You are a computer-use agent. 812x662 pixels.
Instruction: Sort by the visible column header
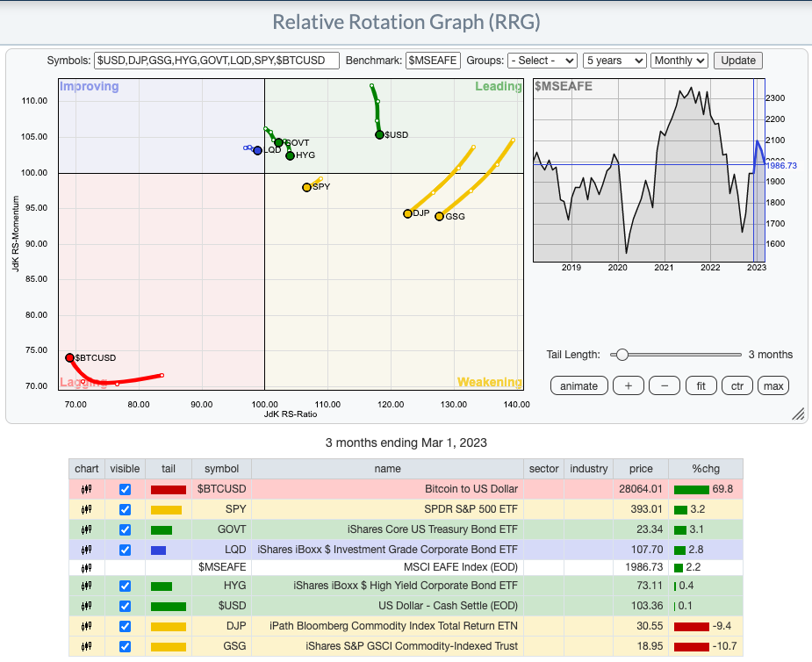click(x=125, y=469)
